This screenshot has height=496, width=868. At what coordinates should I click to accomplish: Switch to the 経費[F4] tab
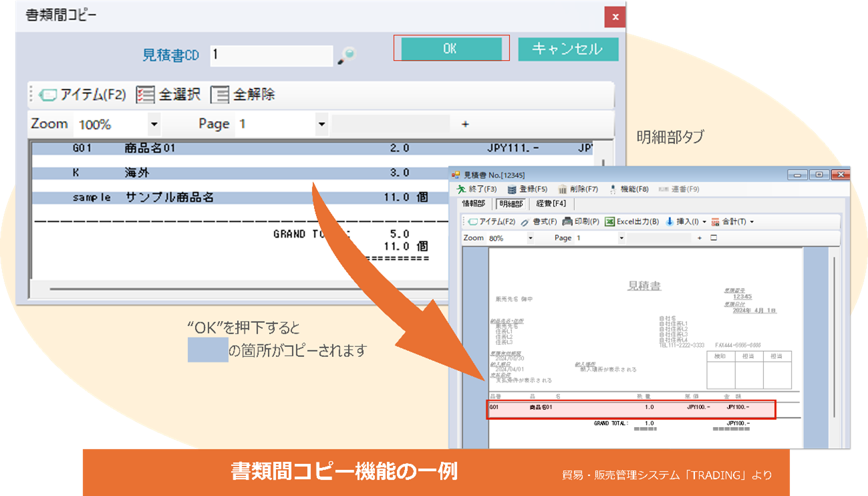click(x=551, y=204)
